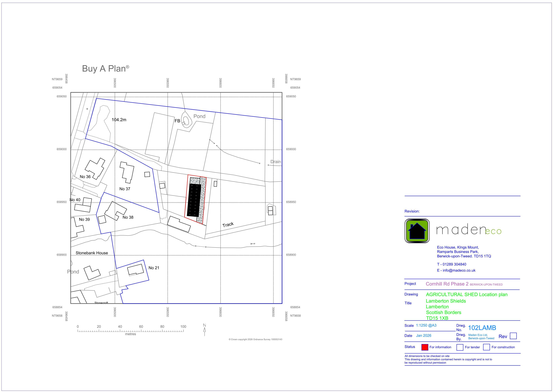Click the phone number 01289 304840
This screenshot has width=555, height=392.
tap(454, 264)
